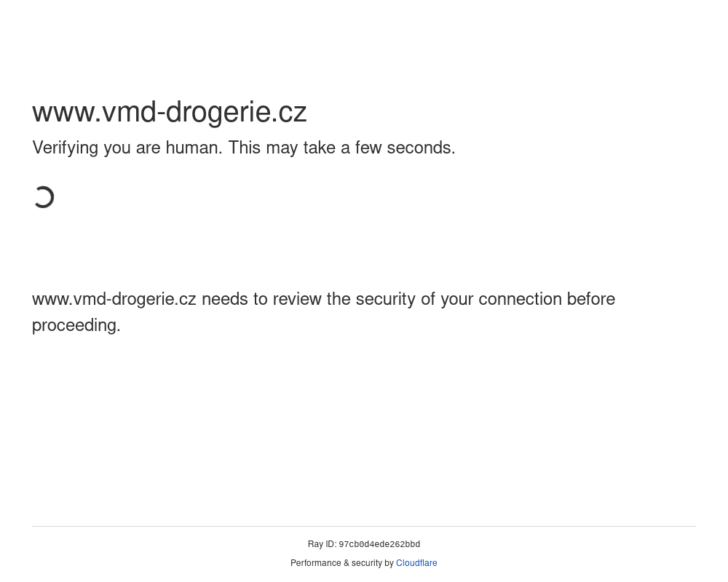
Task: Click "security" in the body paragraph
Action: pos(385,299)
